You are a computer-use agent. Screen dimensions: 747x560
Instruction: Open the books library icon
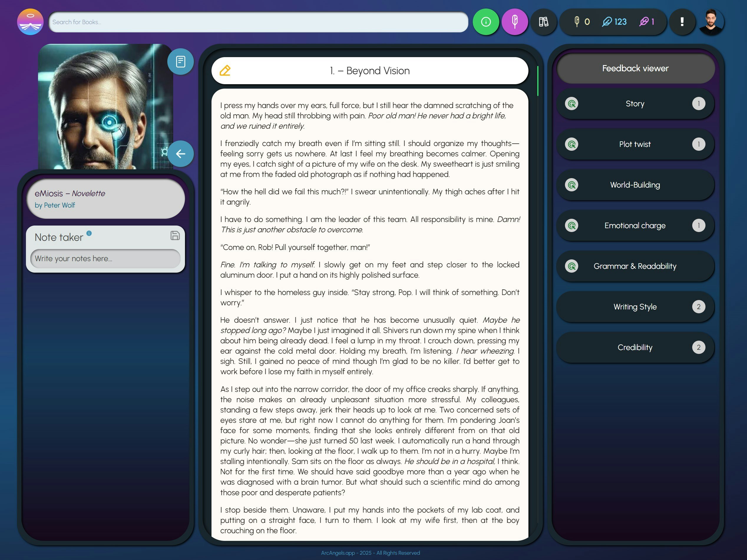click(543, 22)
